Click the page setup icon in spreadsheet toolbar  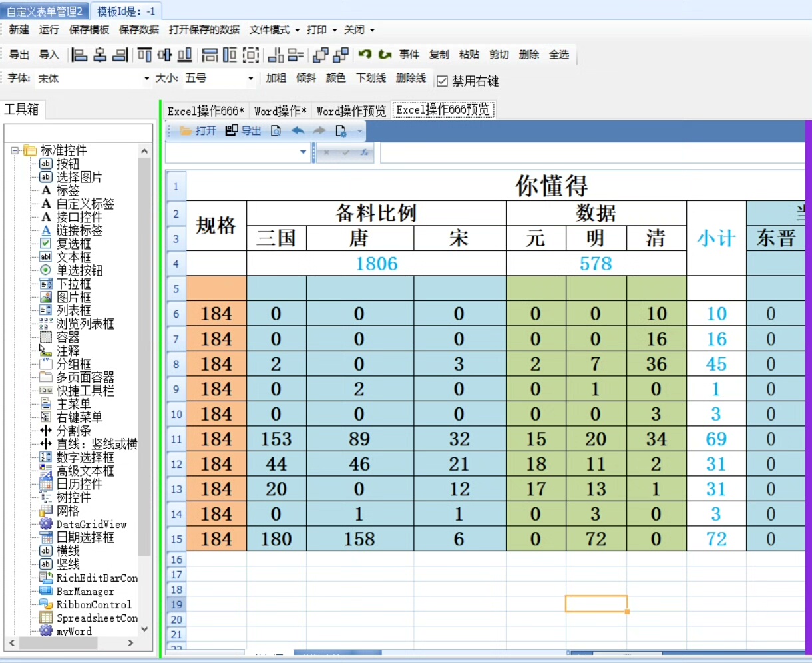click(341, 131)
